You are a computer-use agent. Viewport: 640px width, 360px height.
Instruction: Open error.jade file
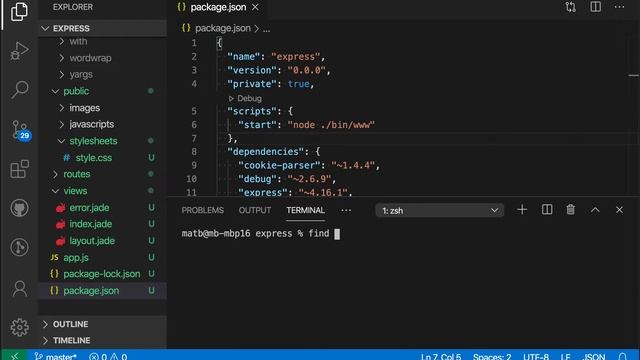pyautogui.click(x=102, y=207)
